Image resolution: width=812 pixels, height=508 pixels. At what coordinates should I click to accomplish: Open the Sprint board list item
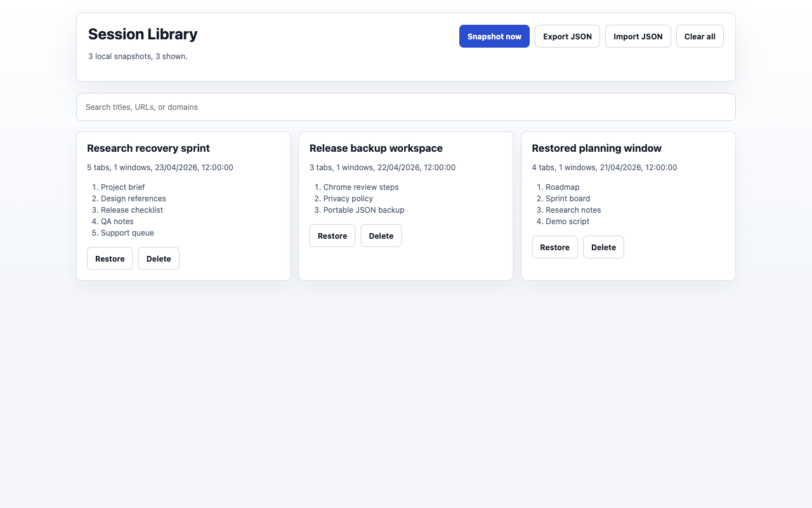567,198
